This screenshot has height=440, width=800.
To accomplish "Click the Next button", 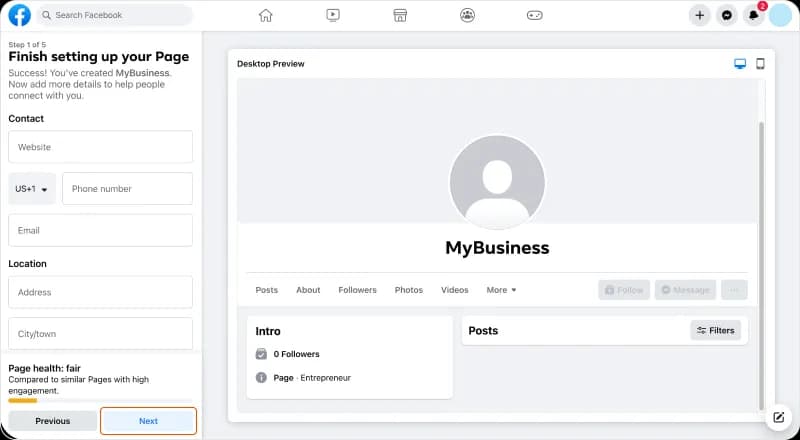I will pyautogui.click(x=148, y=421).
